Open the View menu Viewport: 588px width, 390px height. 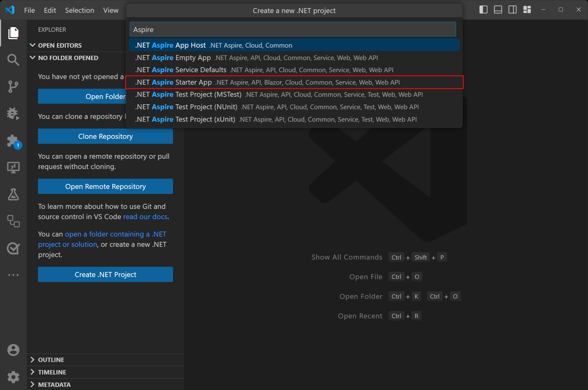[x=111, y=10]
